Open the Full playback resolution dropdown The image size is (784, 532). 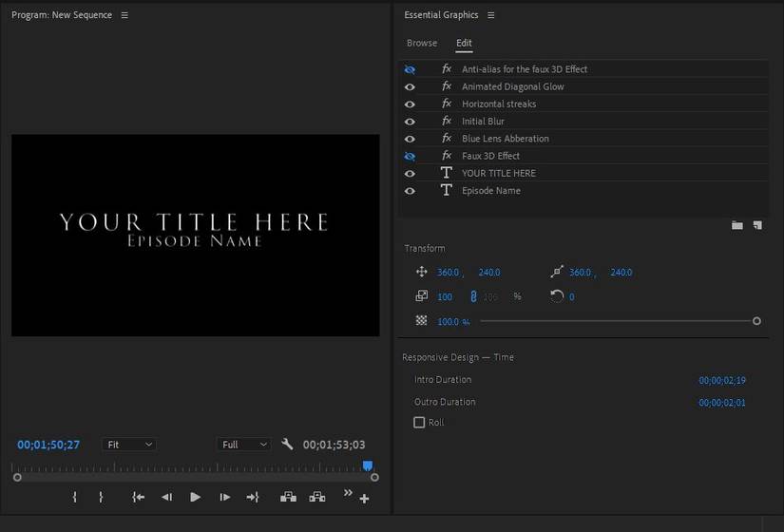tap(244, 445)
